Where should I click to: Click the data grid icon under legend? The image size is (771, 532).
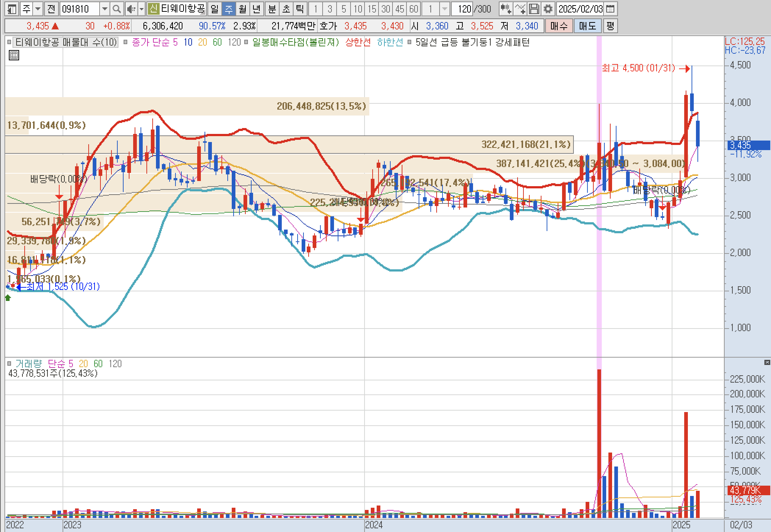coord(14,56)
